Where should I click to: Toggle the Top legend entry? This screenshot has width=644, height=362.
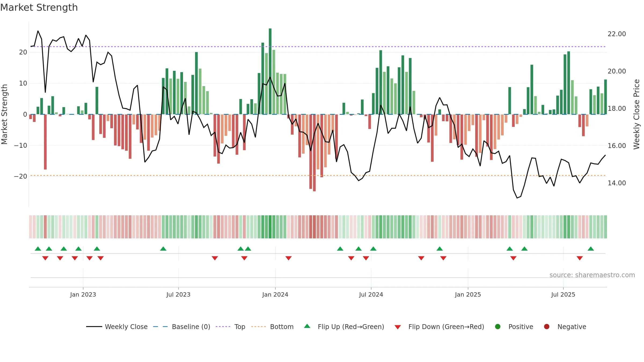pyautogui.click(x=230, y=327)
